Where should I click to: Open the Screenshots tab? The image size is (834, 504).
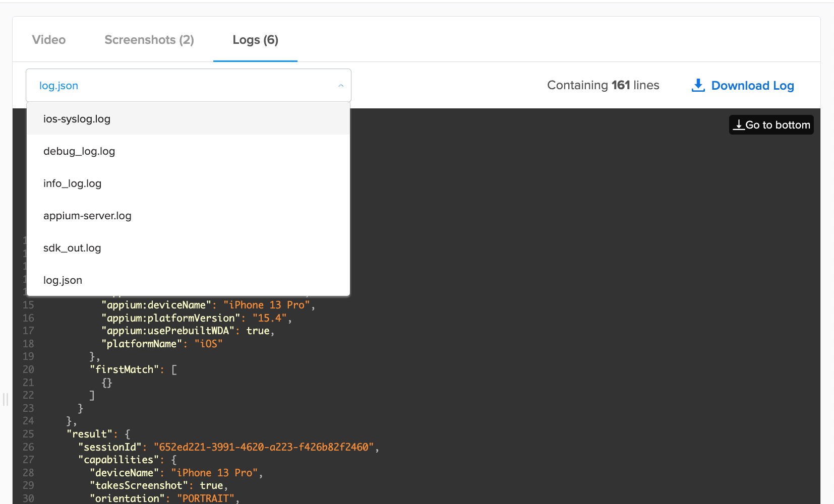(x=149, y=40)
